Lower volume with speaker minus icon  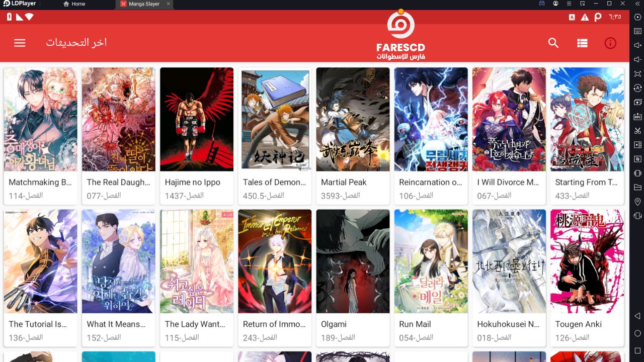pyautogui.click(x=637, y=59)
